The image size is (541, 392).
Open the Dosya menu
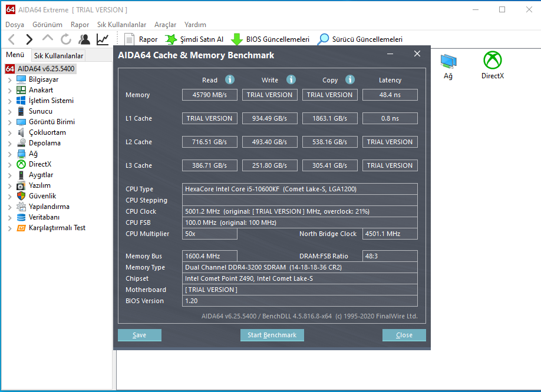[x=15, y=25]
